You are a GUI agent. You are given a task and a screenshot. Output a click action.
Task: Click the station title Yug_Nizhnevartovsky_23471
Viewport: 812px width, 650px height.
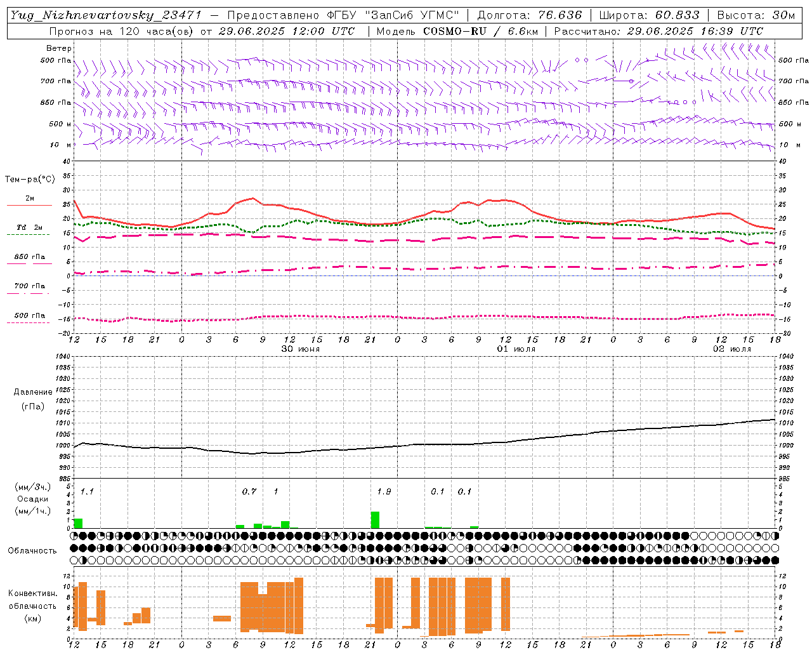106,15
